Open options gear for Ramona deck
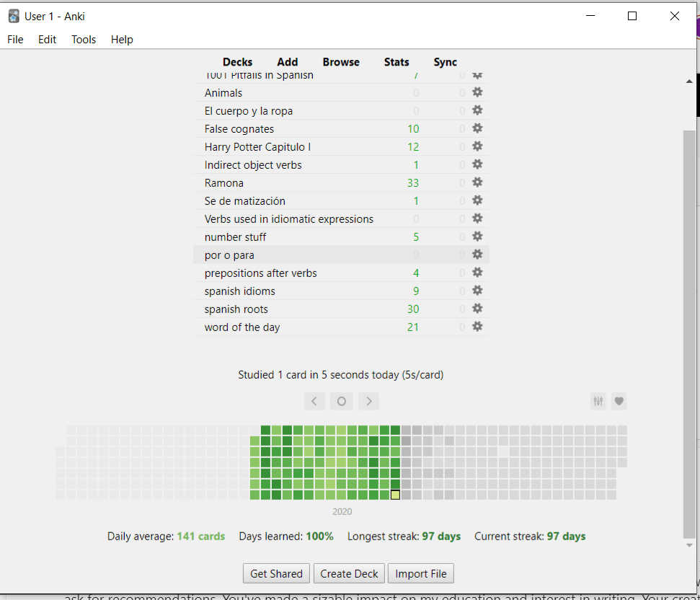The width and height of the screenshot is (700, 600). tap(477, 182)
